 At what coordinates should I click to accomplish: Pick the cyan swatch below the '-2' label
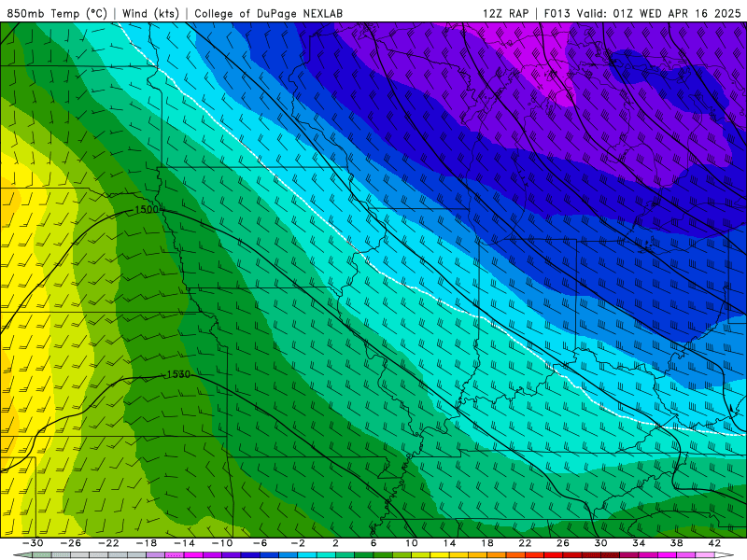click(x=307, y=555)
